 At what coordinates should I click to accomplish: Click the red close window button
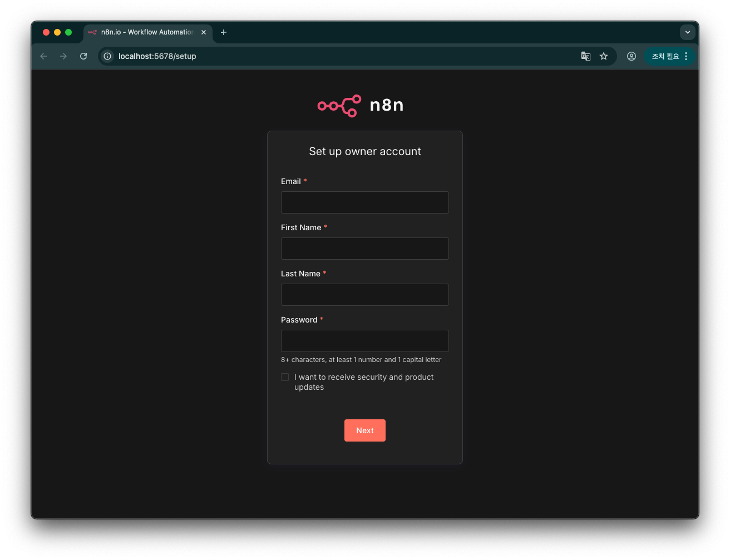click(x=46, y=32)
